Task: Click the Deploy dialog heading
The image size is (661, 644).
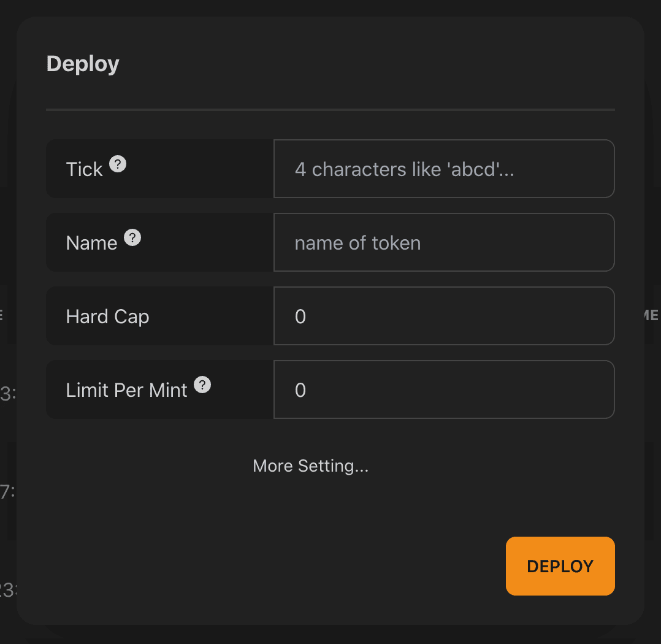Action: [x=83, y=64]
